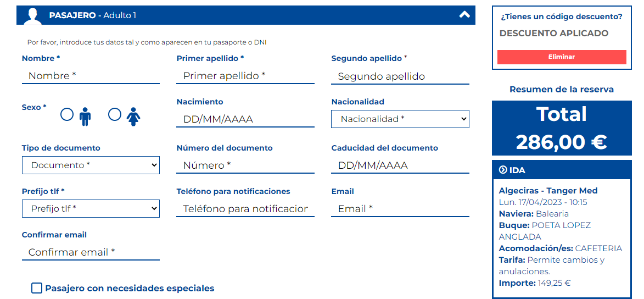Click the Nombre input field
Screen dimensions: 644x299
pyautogui.click(x=91, y=76)
